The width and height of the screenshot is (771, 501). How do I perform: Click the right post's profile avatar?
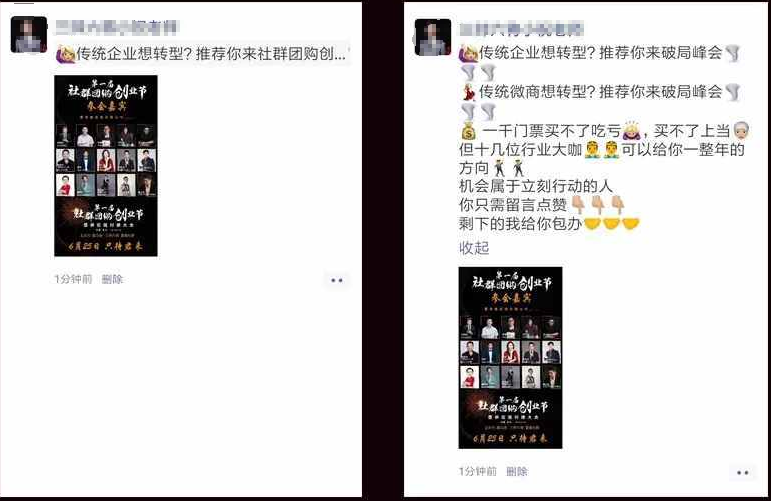(x=433, y=37)
